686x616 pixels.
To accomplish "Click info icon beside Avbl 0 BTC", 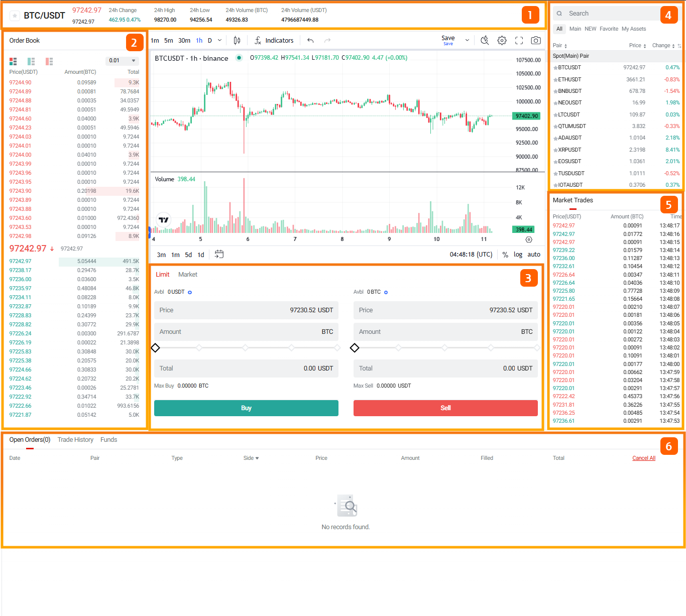I will pos(386,292).
